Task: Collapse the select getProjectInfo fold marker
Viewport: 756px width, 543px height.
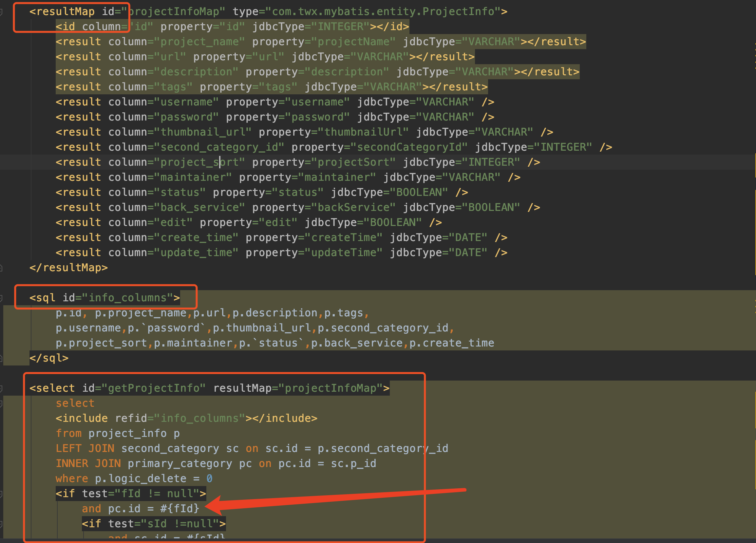Action: (x=1, y=388)
